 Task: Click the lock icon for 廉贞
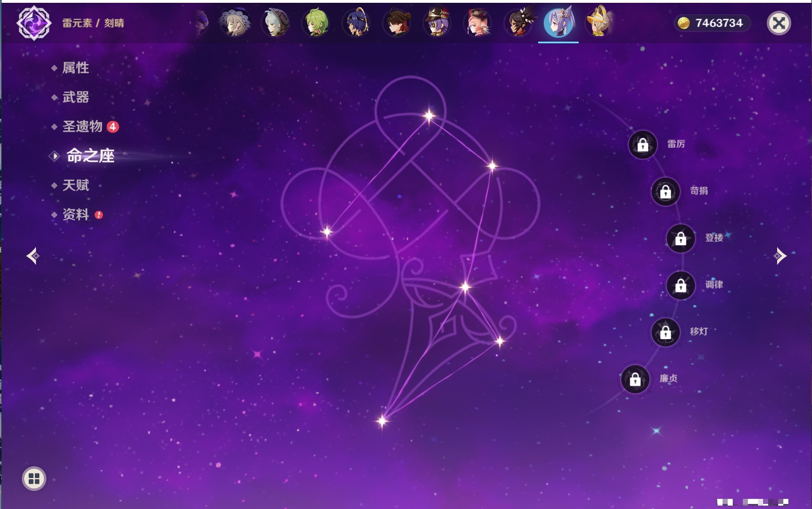[x=635, y=379]
